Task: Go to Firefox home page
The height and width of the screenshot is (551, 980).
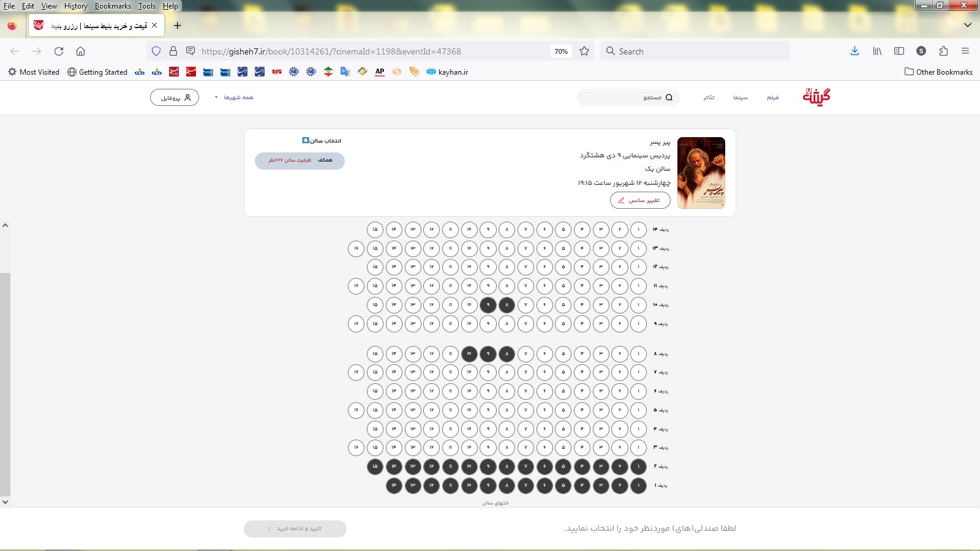Action: [80, 51]
